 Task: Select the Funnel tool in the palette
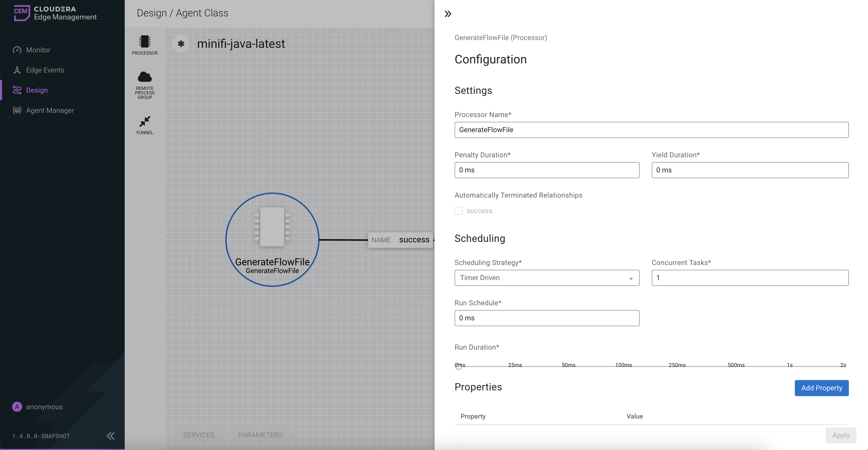(x=145, y=125)
